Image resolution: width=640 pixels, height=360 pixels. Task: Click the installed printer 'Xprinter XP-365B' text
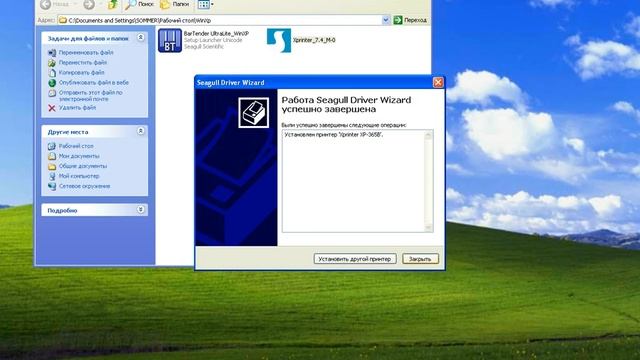pos(334,134)
